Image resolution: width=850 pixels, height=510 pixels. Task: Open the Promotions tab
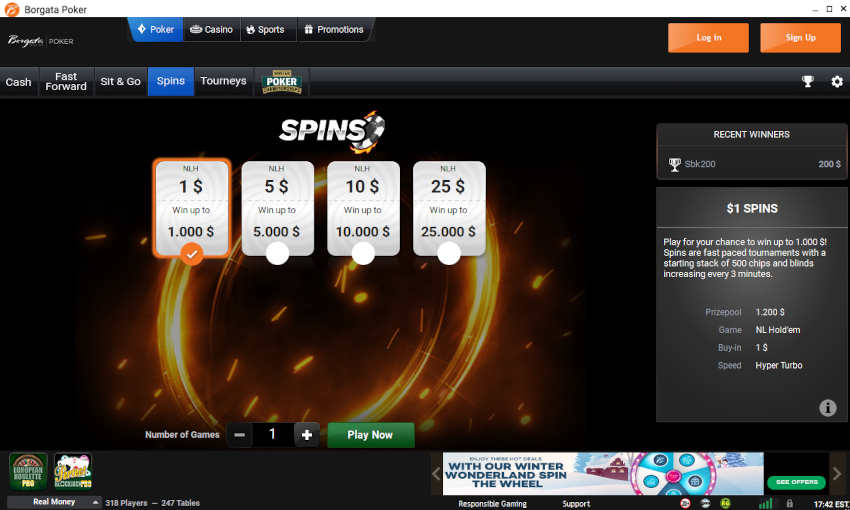[334, 29]
